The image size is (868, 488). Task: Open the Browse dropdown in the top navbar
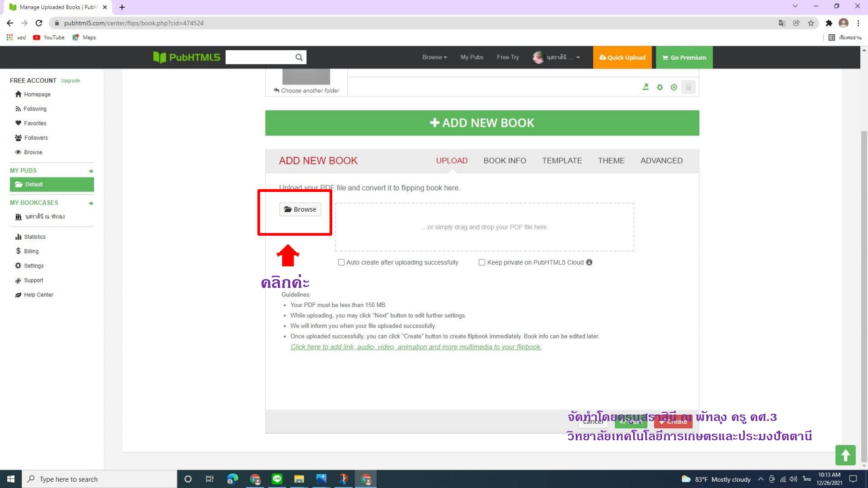coord(434,57)
